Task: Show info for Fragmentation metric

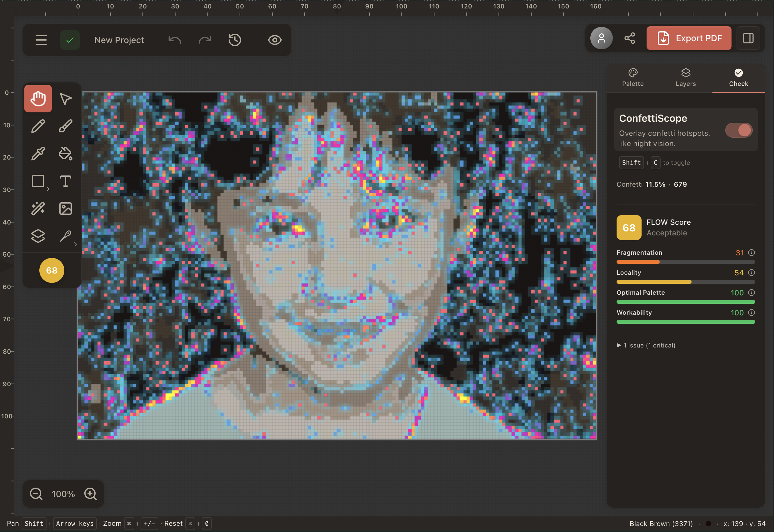Action: (751, 253)
